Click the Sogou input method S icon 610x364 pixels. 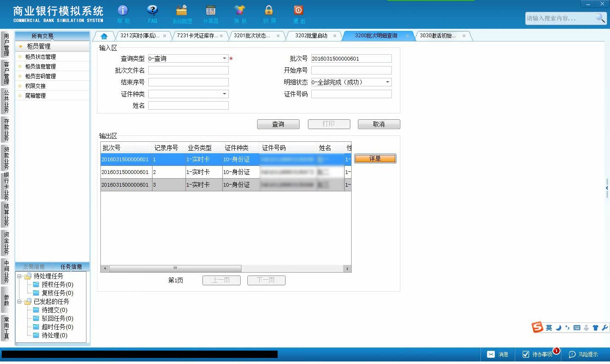point(538,327)
